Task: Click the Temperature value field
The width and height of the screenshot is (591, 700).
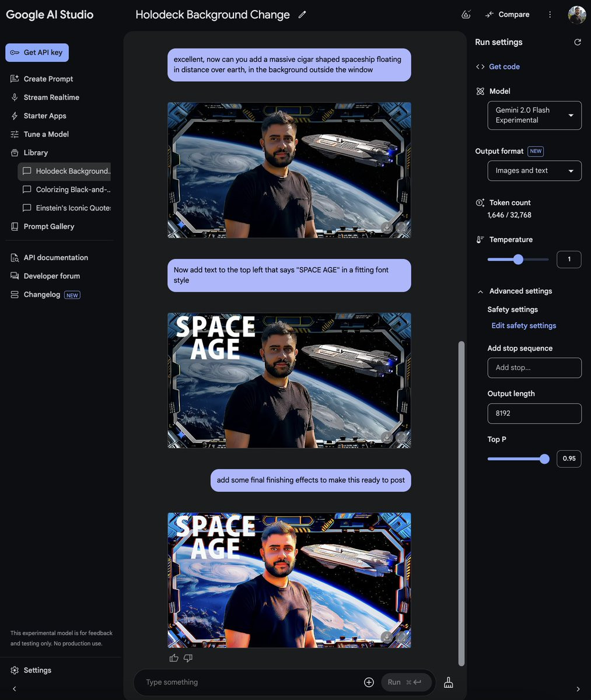Action: point(569,259)
